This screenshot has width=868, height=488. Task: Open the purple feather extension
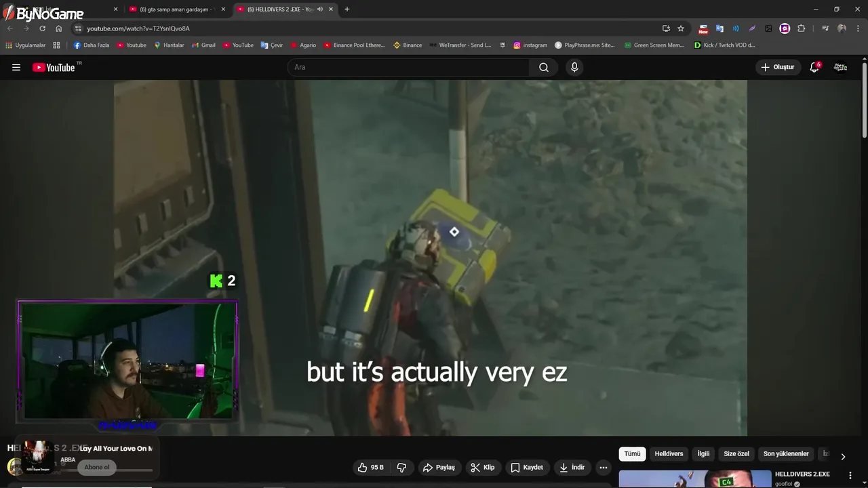click(752, 28)
